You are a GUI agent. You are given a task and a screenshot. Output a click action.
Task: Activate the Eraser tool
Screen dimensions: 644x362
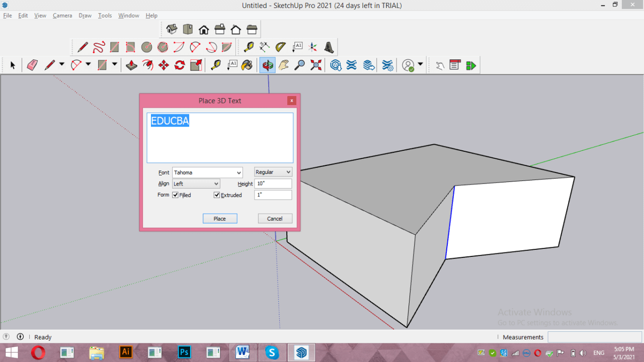click(32, 65)
